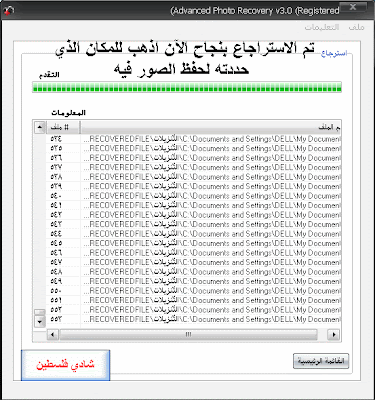Image resolution: width=375 pixels, height=400 pixels.
Task: Select the row numbered ٥٤٠
Action: (x=194, y=196)
